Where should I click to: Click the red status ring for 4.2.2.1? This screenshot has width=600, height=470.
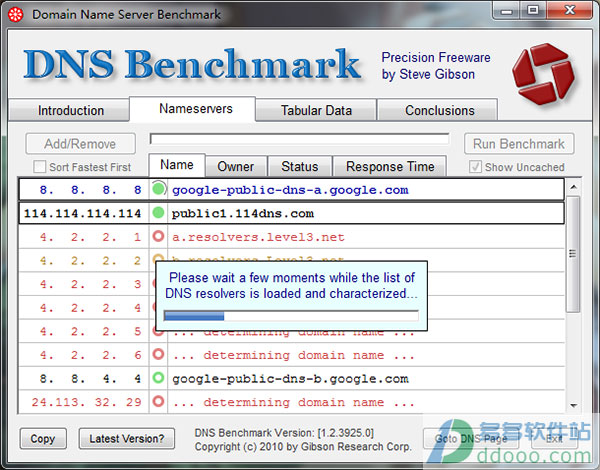(158, 236)
